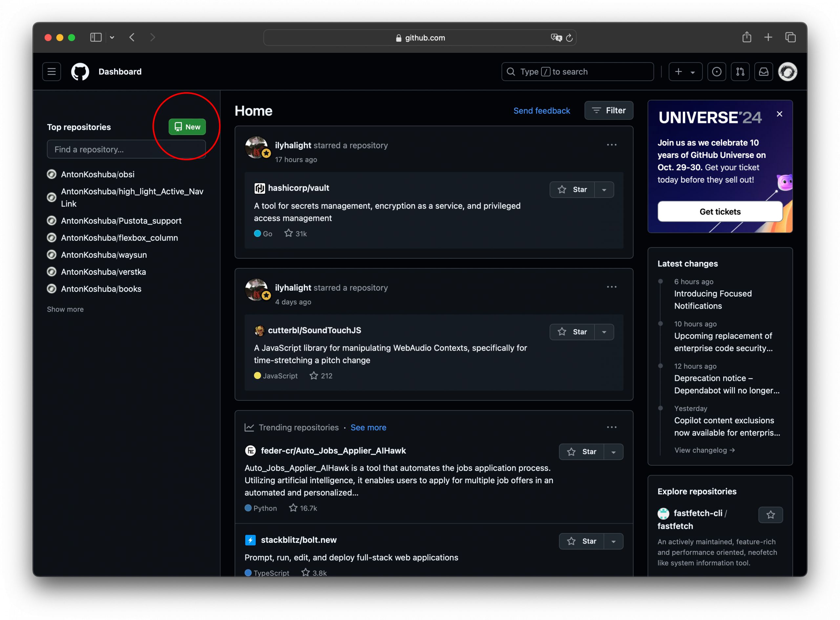Viewport: 840px width, 620px height.
Task: Open three-dot menu on hashicorp/vault card
Action: [x=612, y=145]
